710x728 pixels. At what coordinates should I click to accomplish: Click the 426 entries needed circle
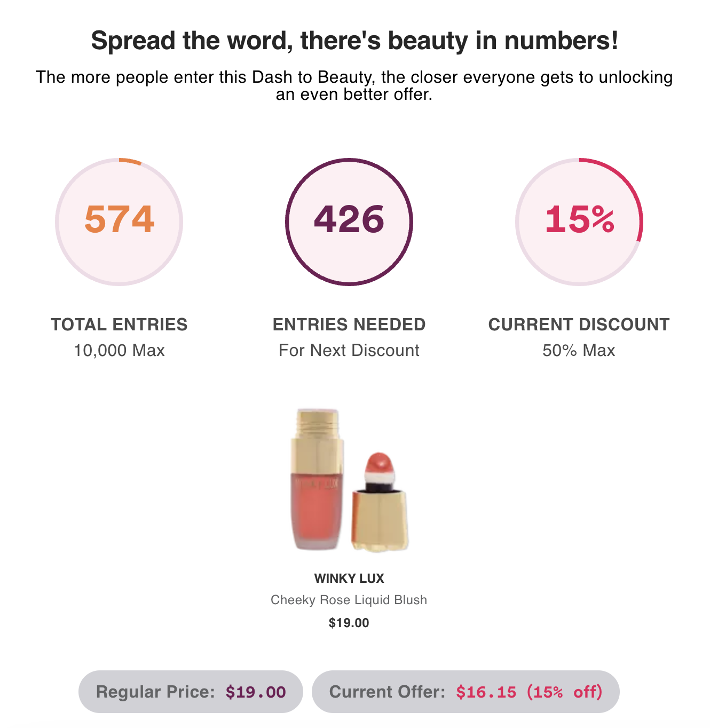pos(349,221)
